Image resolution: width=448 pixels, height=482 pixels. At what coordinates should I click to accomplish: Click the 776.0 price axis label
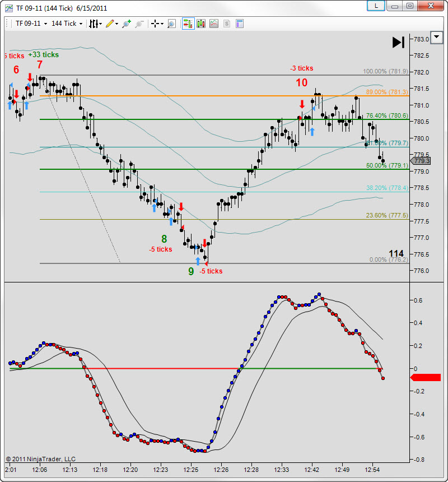(x=421, y=271)
